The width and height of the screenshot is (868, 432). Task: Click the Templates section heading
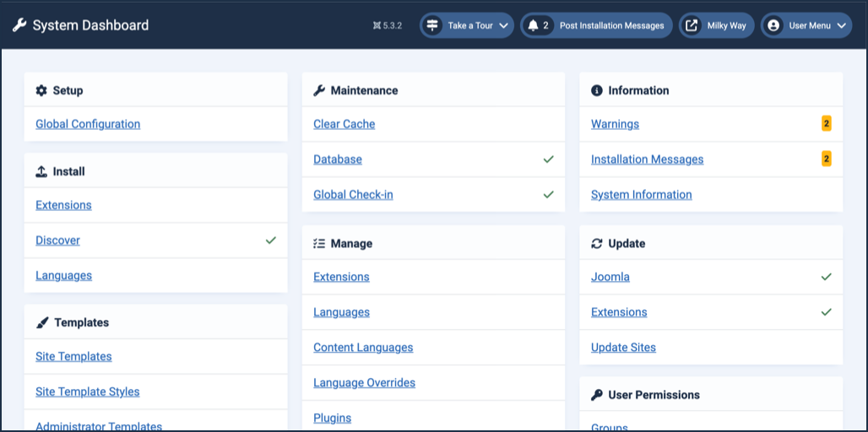coord(81,322)
